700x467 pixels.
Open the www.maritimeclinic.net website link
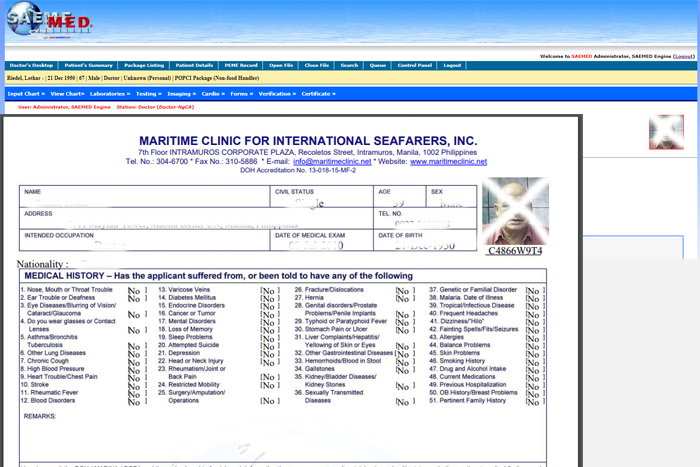448,162
